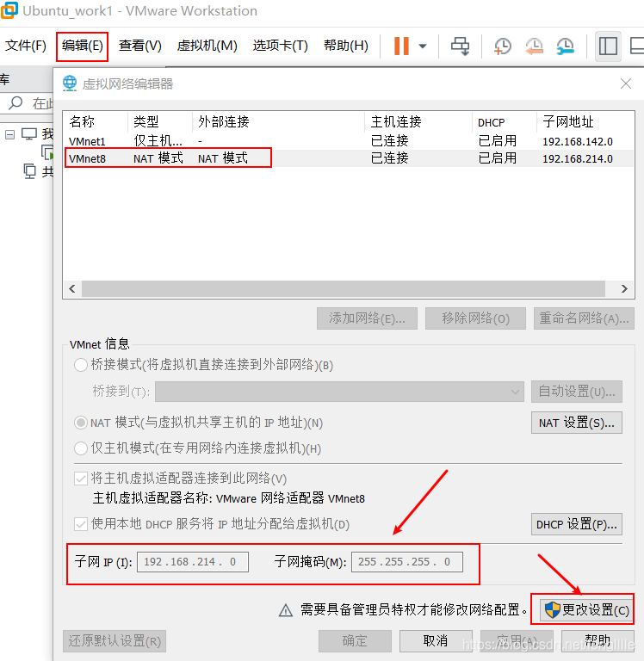The image size is (644, 661).
Task: Open the power options dropdown arrow
Action: coord(423,46)
